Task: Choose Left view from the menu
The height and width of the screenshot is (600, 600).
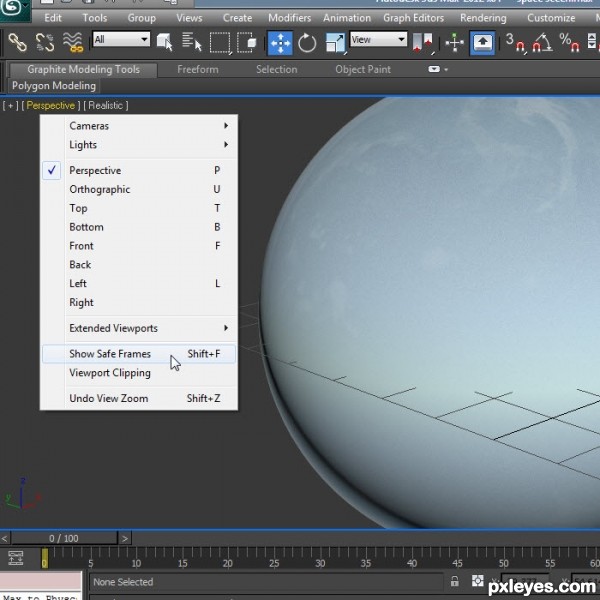Action: (x=139, y=284)
